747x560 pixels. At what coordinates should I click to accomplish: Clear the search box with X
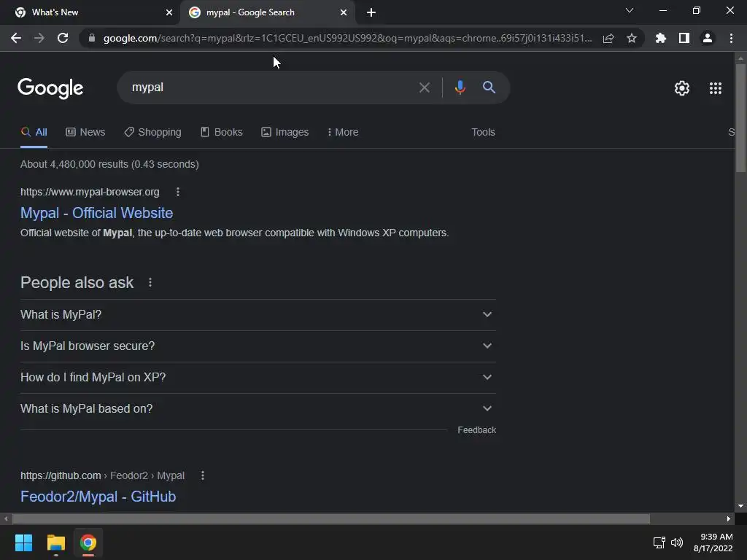tap(425, 87)
